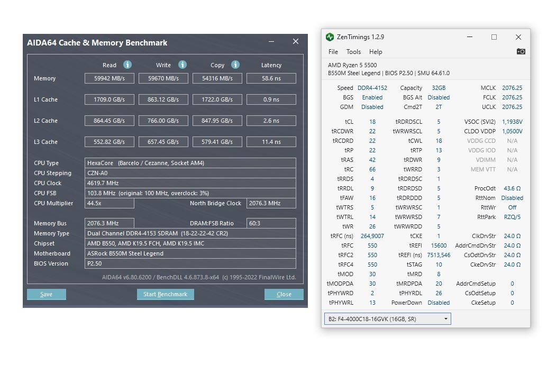Click L1 Cache Read value 1709.0 GB/s
Screen dimensions: 547x392
point(109,99)
